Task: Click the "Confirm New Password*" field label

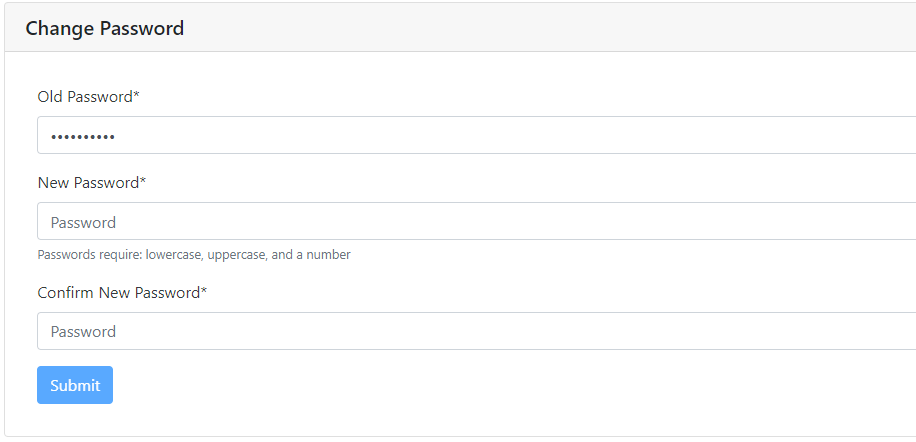Action: (x=118, y=293)
